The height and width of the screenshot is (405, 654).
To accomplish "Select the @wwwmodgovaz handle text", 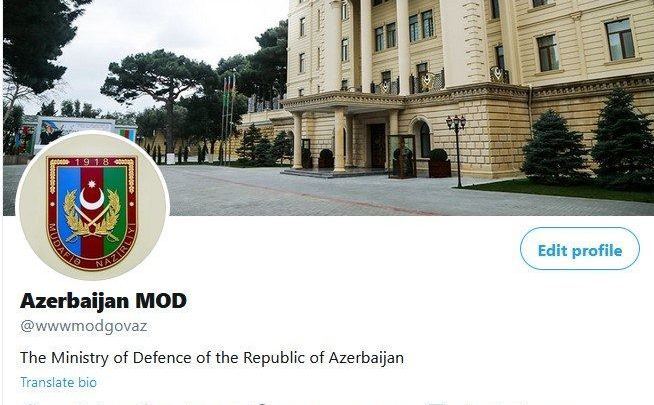I will point(83,326).
